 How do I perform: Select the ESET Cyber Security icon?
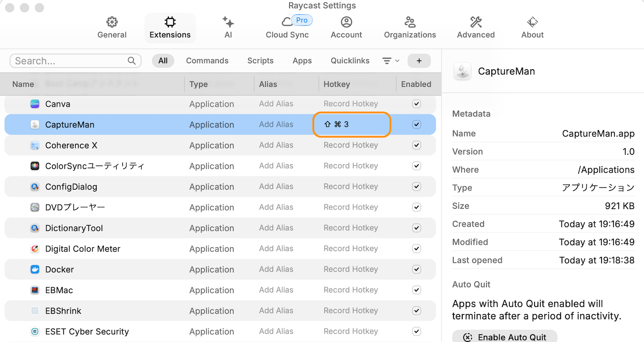pos(35,331)
